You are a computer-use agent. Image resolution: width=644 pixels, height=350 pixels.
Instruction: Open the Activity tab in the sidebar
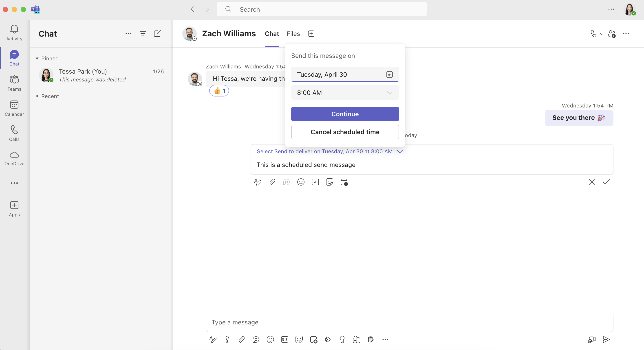(14, 33)
